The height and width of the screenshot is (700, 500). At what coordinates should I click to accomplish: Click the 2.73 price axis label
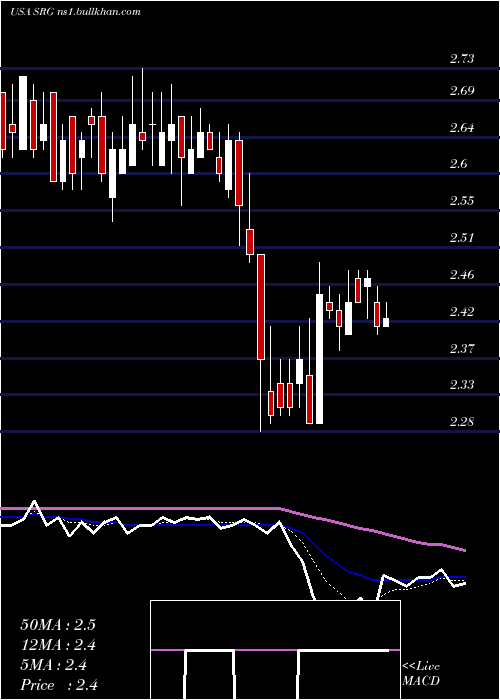(462, 59)
